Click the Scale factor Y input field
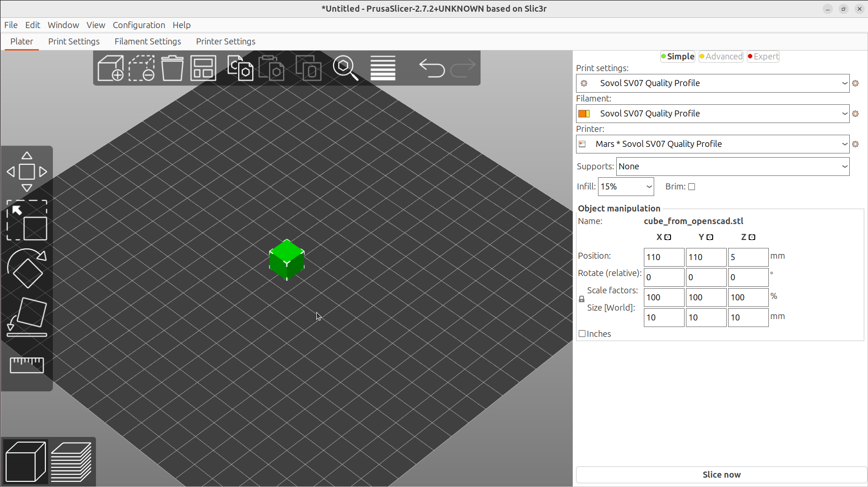The height and width of the screenshot is (487, 868). [x=706, y=298]
